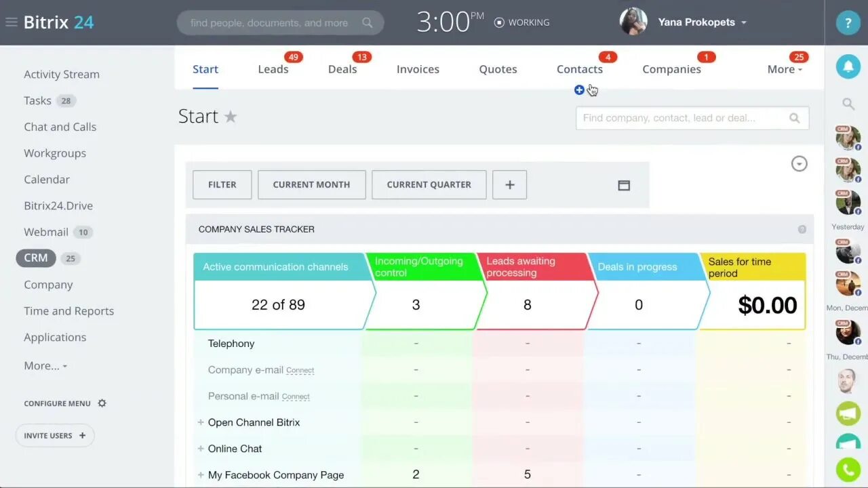This screenshot has height=488, width=868.
Task: Open the notifications bell icon
Action: [x=848, y=66]
